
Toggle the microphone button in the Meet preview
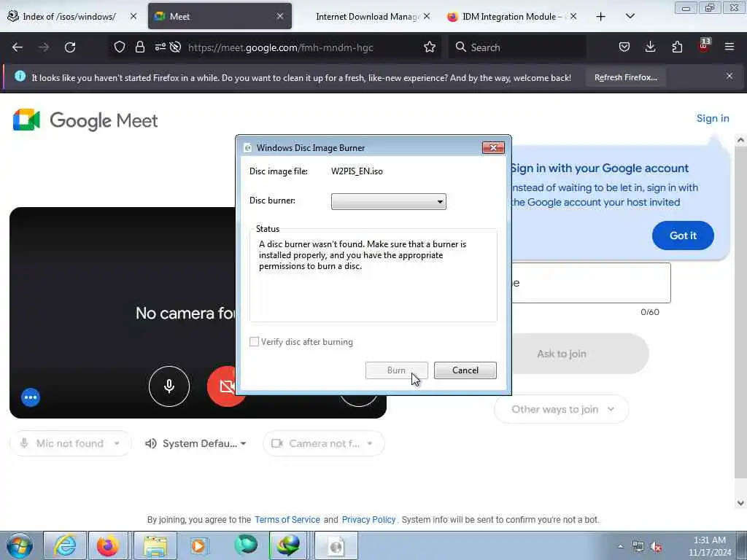(x=169, y=386)
